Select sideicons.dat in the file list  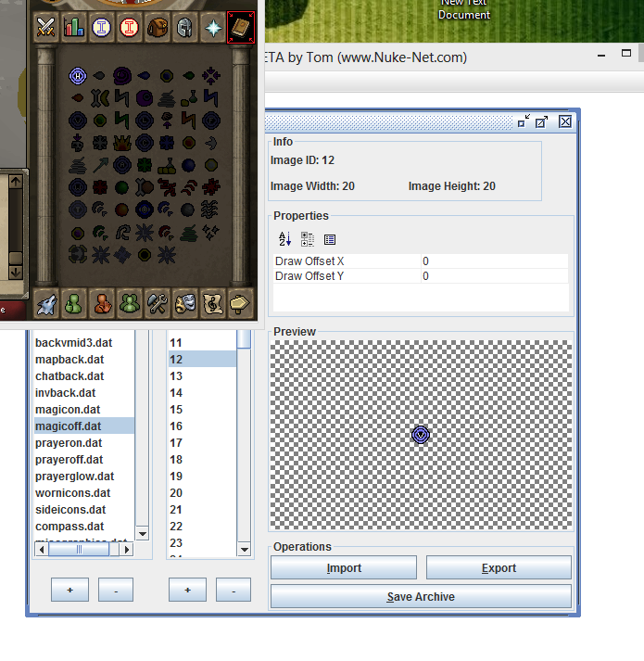(x=84, y=510)
